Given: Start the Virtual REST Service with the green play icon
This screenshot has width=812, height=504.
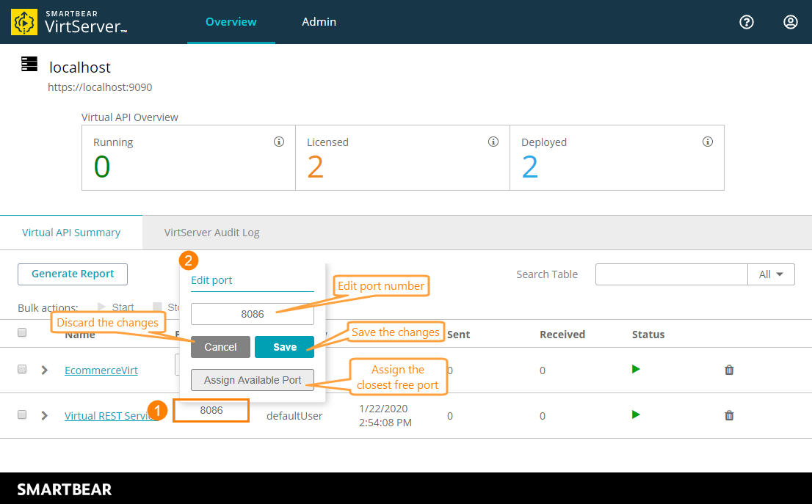Looking at the screenshot, I should click(x=635, y=415).
